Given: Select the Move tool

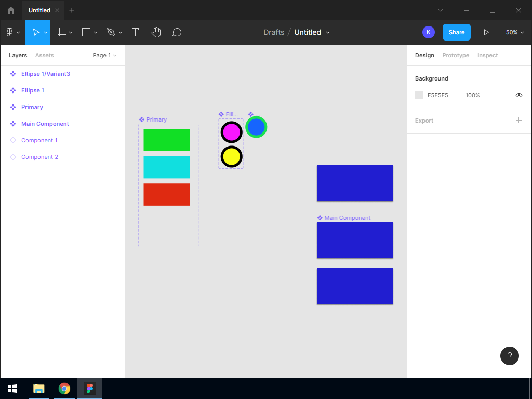Looking at the screenshot, I should [x=36, y=32].
